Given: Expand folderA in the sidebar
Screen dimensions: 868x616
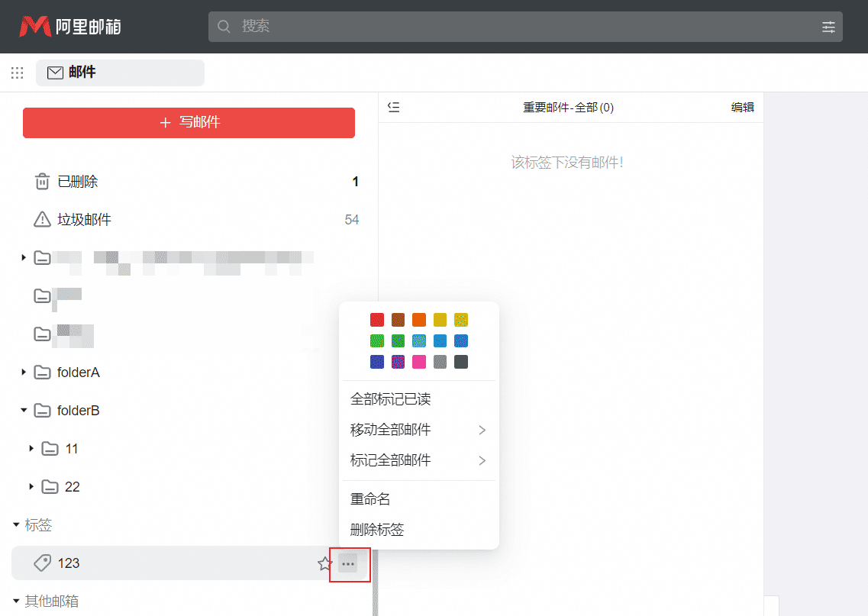Looking at the screenshot, I should 24,372.
